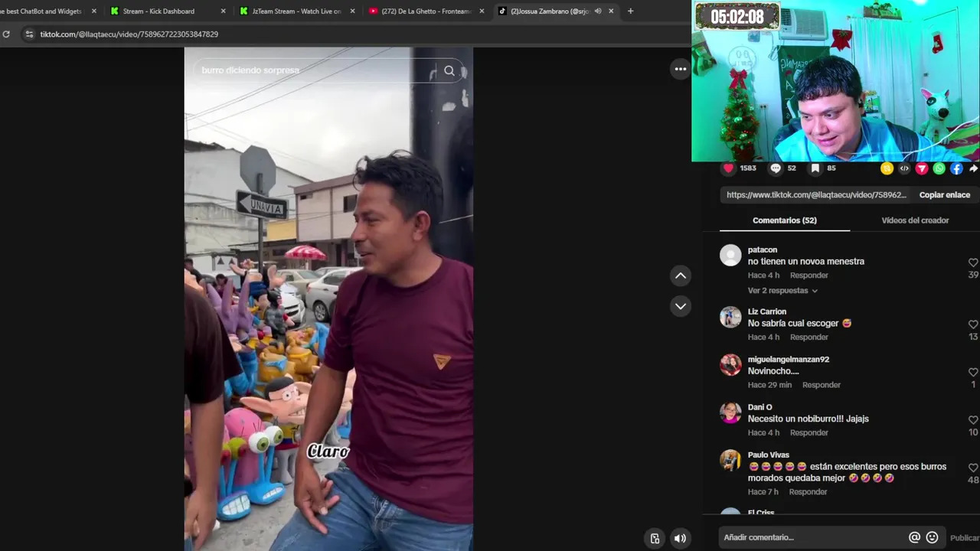This screenshot has width=980, height=551.
Task: Send to friends with the red arrow icon
Action: coord(922,168)
